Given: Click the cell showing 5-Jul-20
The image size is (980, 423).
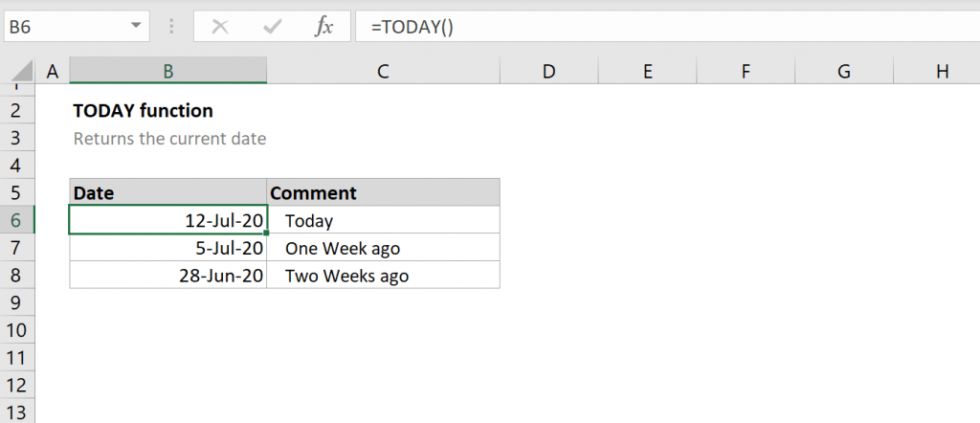Looking at the screenshot, I should click(x=168, y=248).
